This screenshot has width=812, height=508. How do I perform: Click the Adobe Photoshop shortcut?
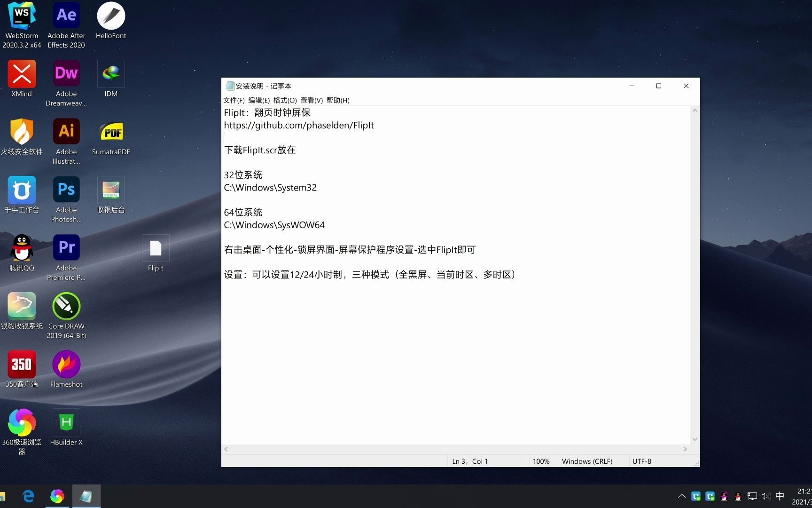pyautogui.click(x=66, y=199)
